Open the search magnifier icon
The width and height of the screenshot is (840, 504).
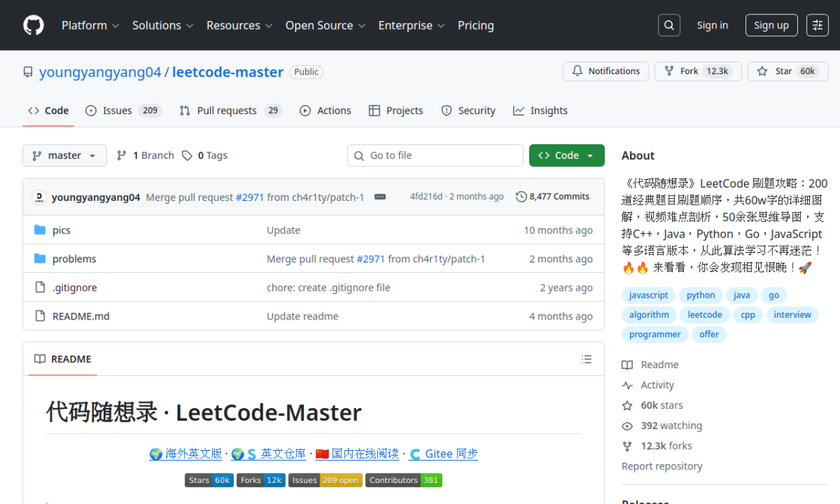[669, 26]
